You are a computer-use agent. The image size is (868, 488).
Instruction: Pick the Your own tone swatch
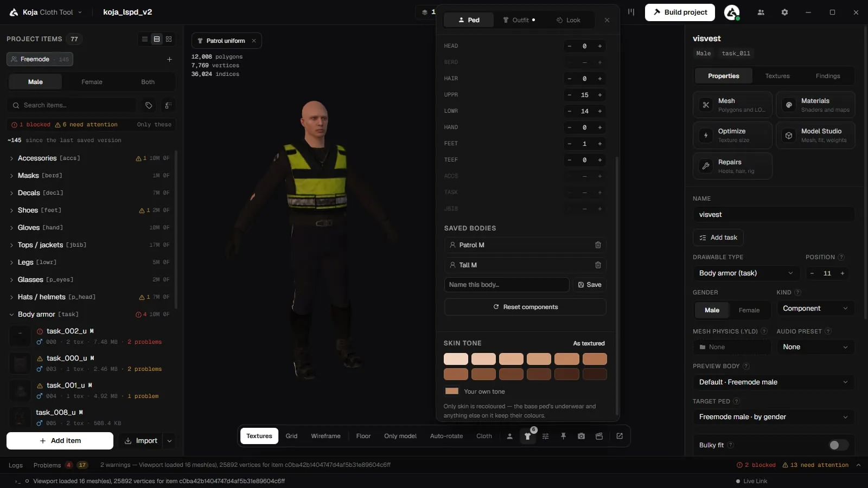452,391
